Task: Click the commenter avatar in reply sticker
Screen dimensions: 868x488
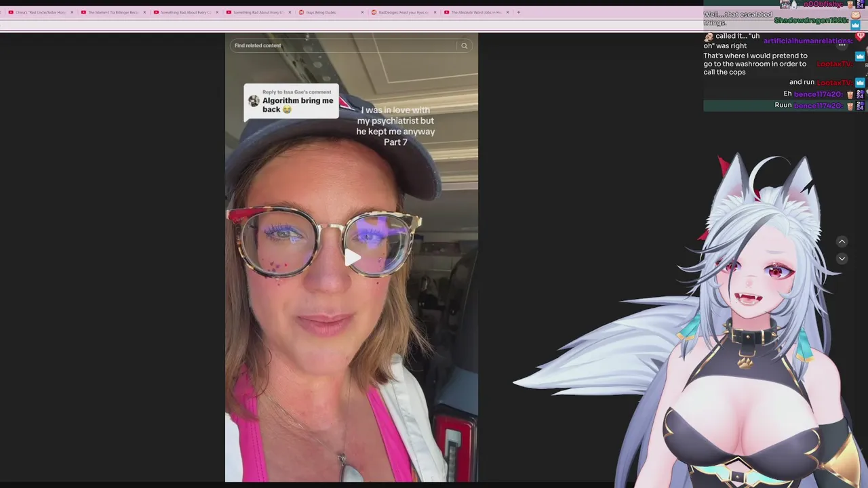Action: 254,101
